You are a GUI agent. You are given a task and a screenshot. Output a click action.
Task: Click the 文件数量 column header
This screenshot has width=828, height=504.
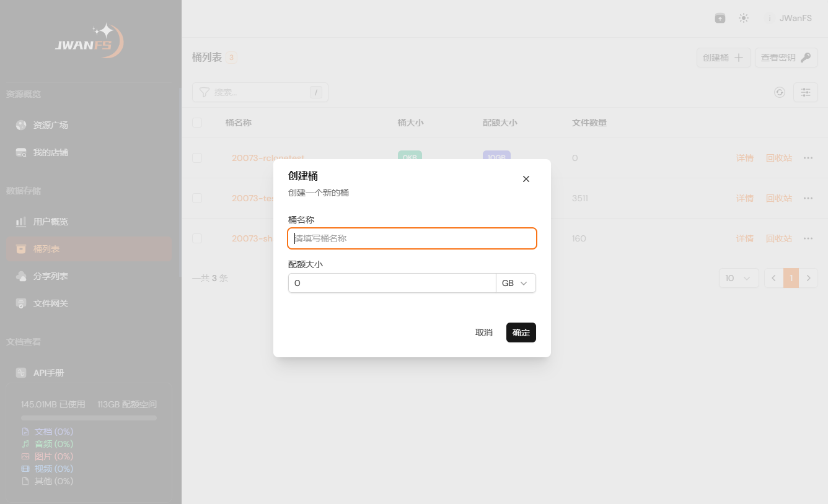coord(589,123)
